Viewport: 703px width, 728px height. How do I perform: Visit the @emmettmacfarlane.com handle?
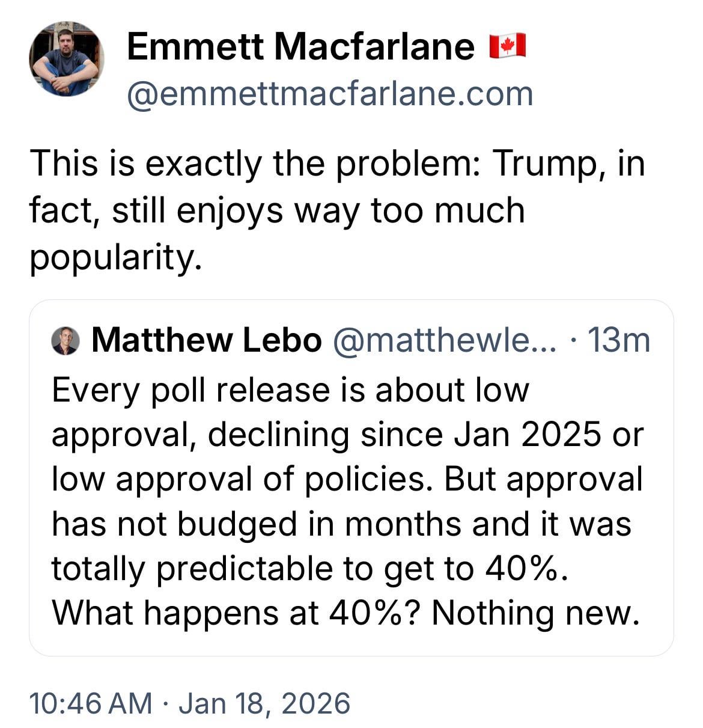330,94
